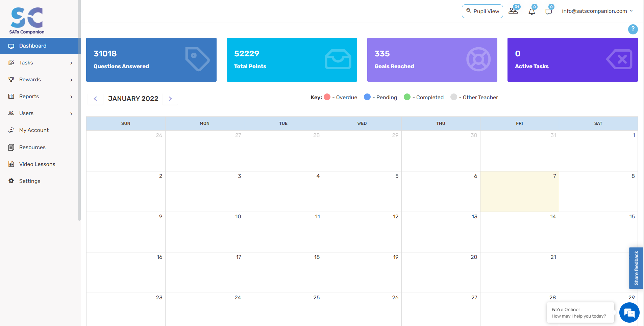The width and height of the screenshot is (644, 326).
Task: Click the Rewards trophy icon
Action: click(11, 80)
